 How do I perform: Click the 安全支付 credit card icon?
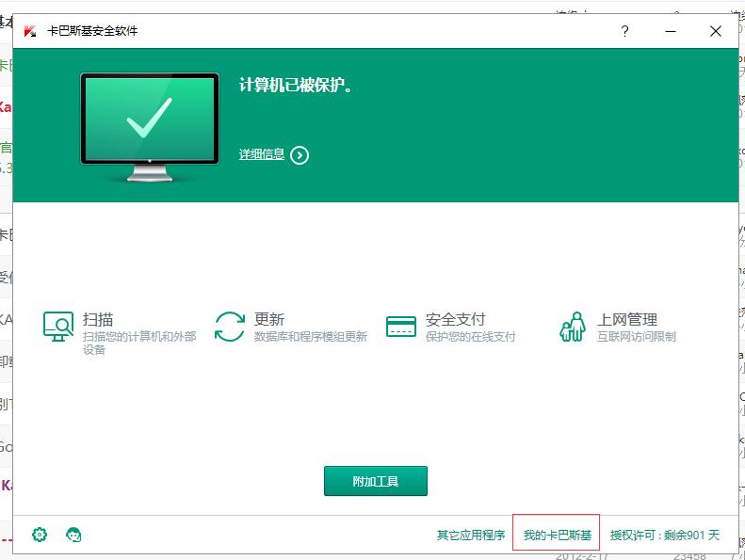point(401,327)
